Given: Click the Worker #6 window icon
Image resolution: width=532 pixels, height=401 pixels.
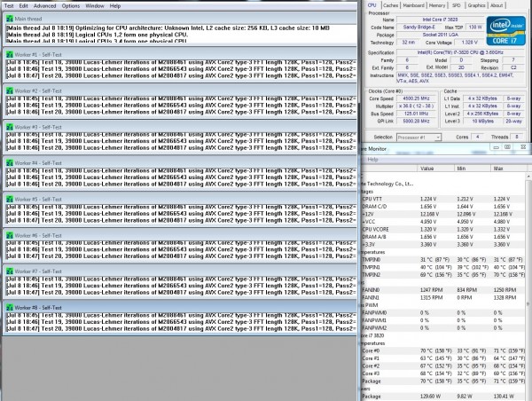Looking at the screenshot, I should pyautogui.click(x=10, y=236).
